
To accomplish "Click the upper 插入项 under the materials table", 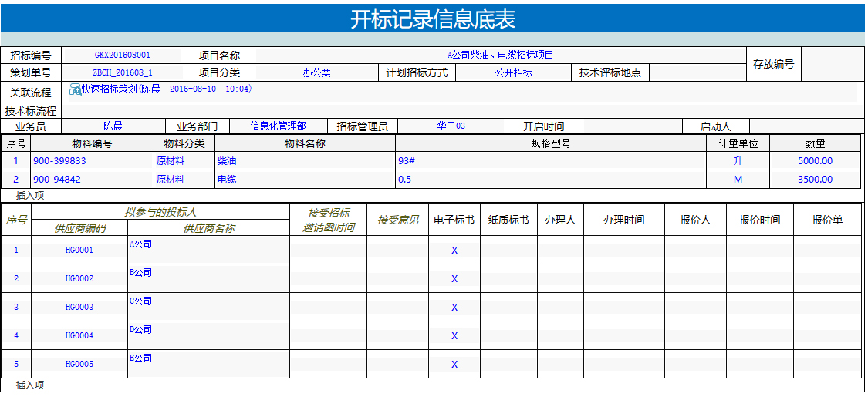I will pos(30,195).
